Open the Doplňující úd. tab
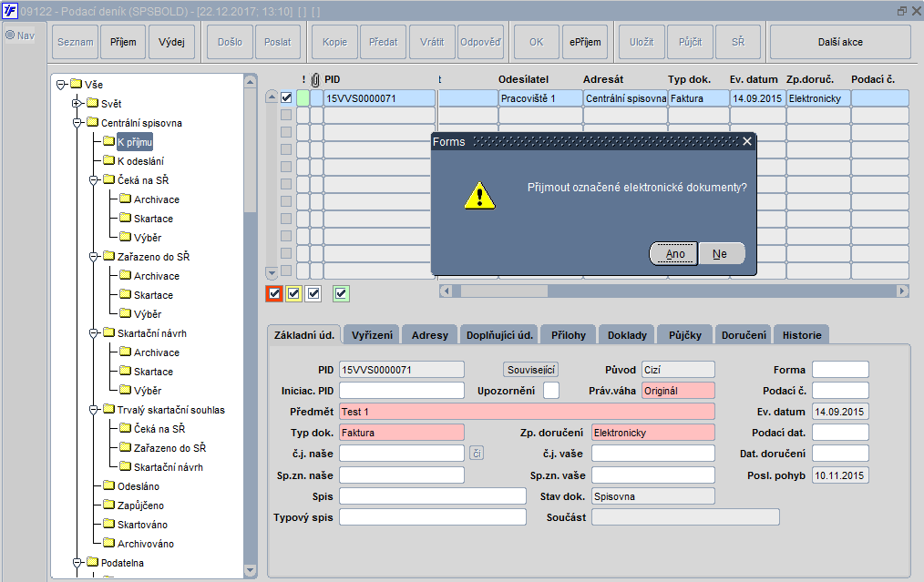 (x=499, y=334)
